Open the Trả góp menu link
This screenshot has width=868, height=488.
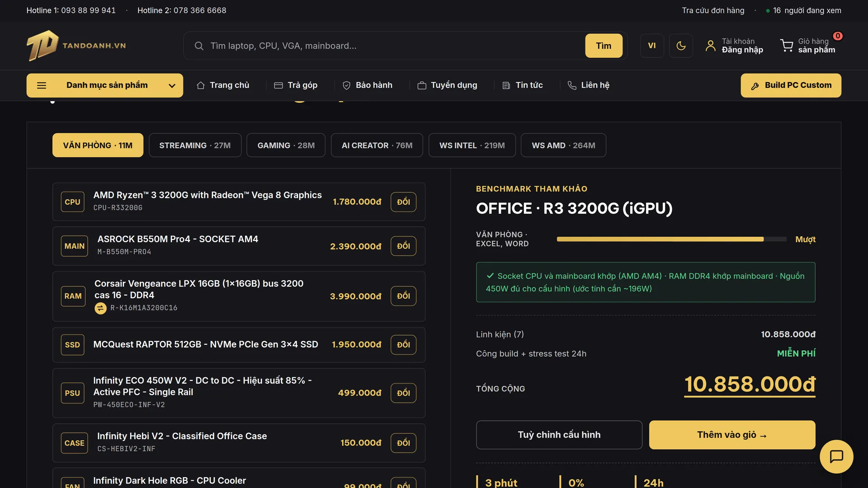[296, 85]
